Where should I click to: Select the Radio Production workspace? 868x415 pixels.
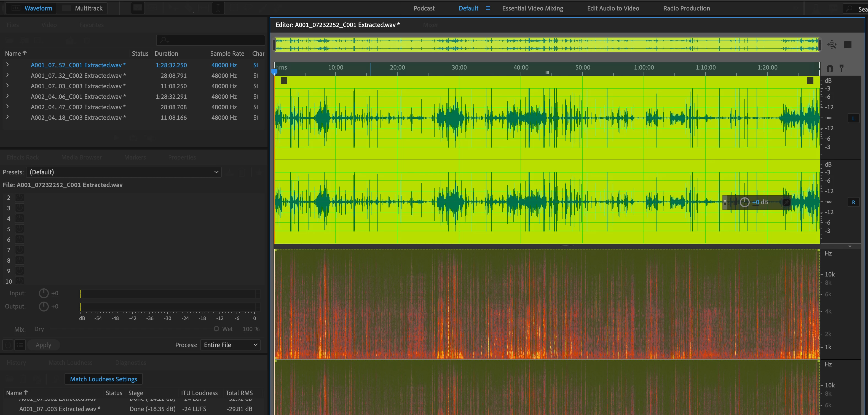[x=686, y=8]
